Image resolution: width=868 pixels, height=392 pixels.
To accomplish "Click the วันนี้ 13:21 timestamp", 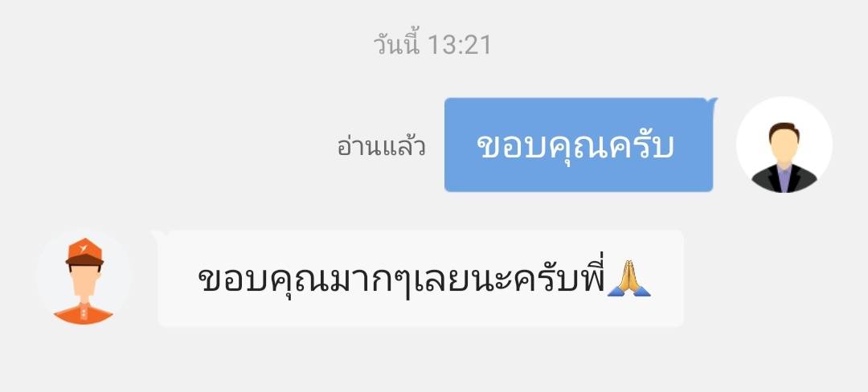I will 432,44.
